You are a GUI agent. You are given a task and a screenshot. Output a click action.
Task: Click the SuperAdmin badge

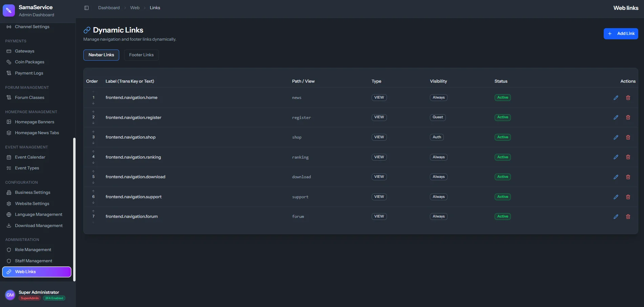pyautogui.click(x=30, y=298)
